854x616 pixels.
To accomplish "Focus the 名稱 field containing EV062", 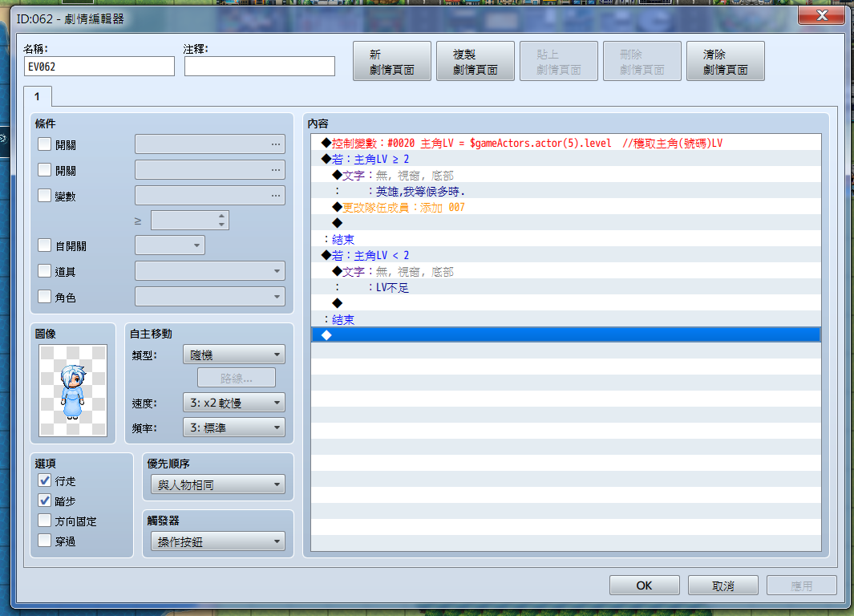I will click(x=99, y=67).
